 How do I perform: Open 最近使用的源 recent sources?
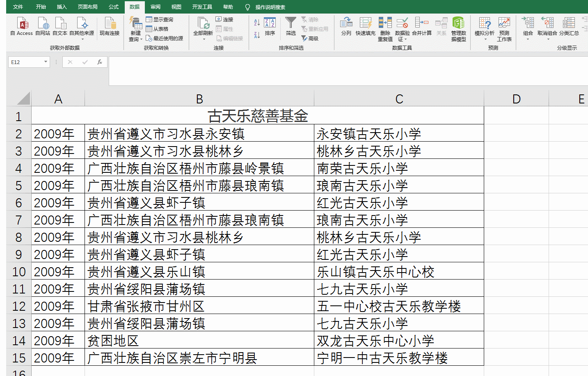point(165,38)
